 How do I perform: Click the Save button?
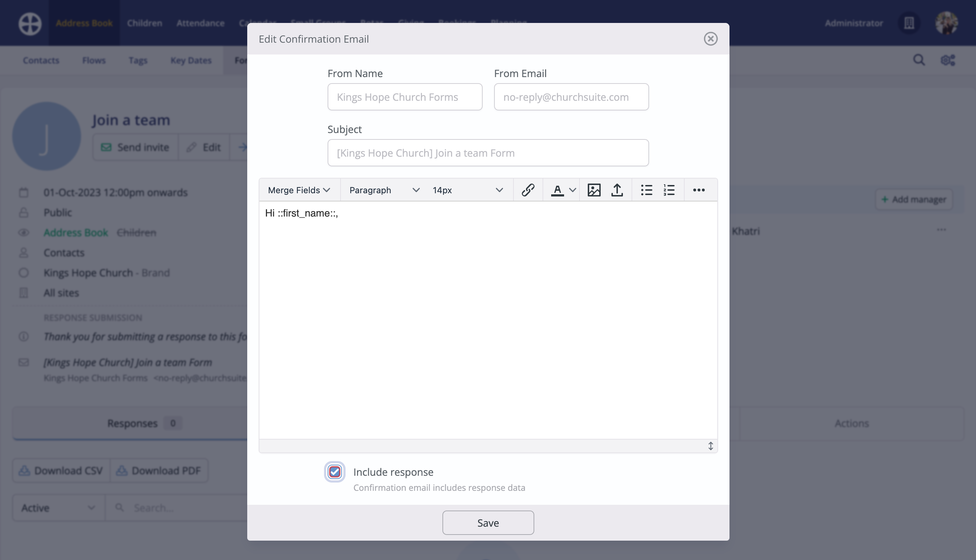pyautogui.click(x=488, y=523)
